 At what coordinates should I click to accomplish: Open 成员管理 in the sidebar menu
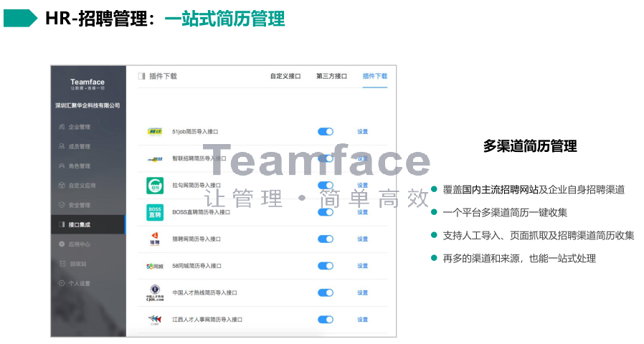coord(80,146)
